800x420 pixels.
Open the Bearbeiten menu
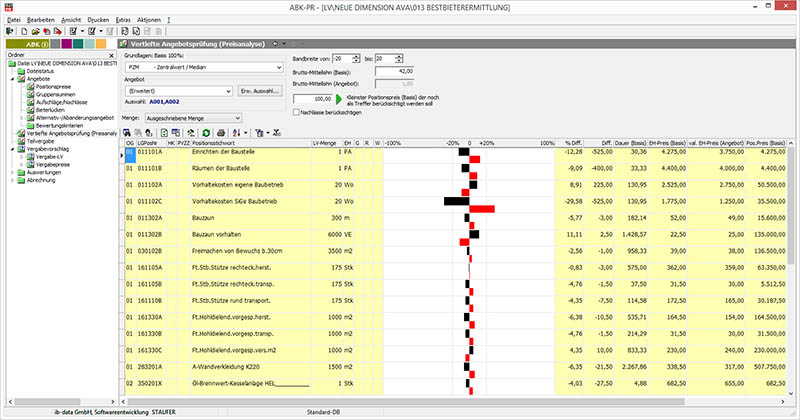[x=39, y=18]
